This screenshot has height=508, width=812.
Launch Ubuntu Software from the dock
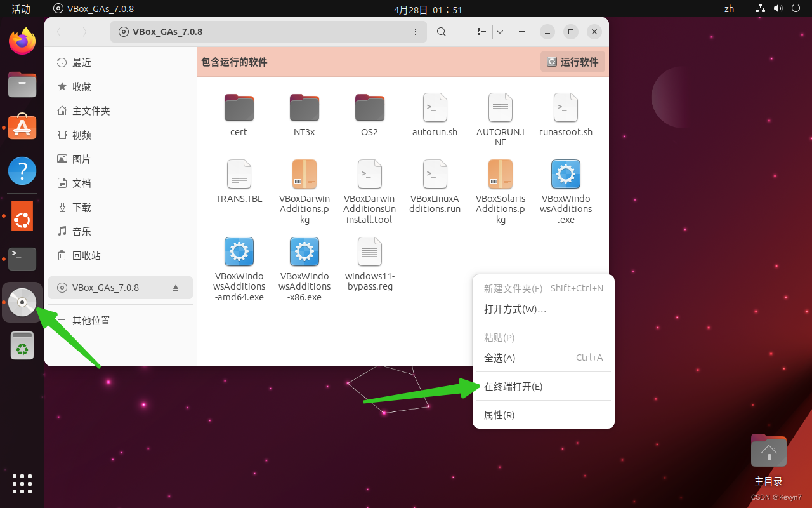[22, 128]
